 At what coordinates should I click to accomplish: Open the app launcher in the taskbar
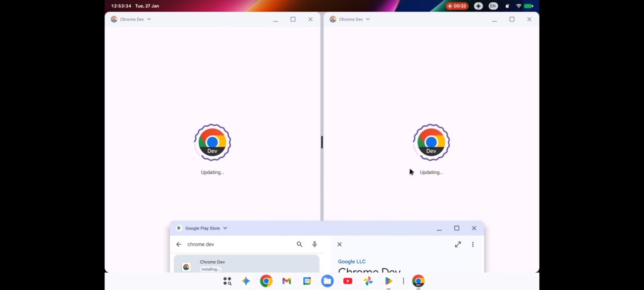(227, 281)
